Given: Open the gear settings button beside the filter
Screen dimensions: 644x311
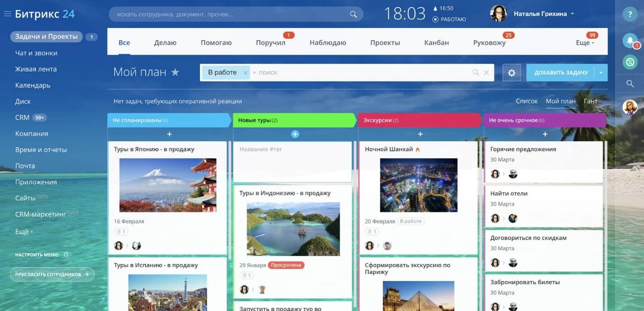Looking at the screenshot, I should [x=511, y=73].
